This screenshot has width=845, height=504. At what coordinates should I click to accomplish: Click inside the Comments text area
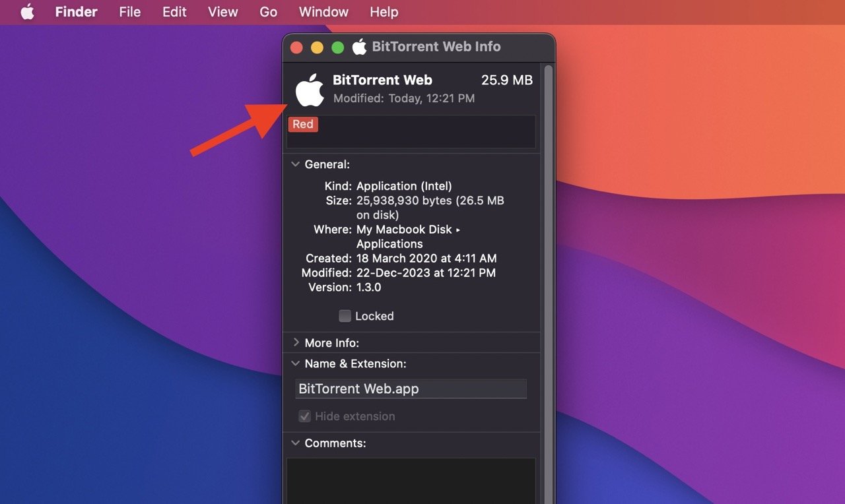pos(411,481)
